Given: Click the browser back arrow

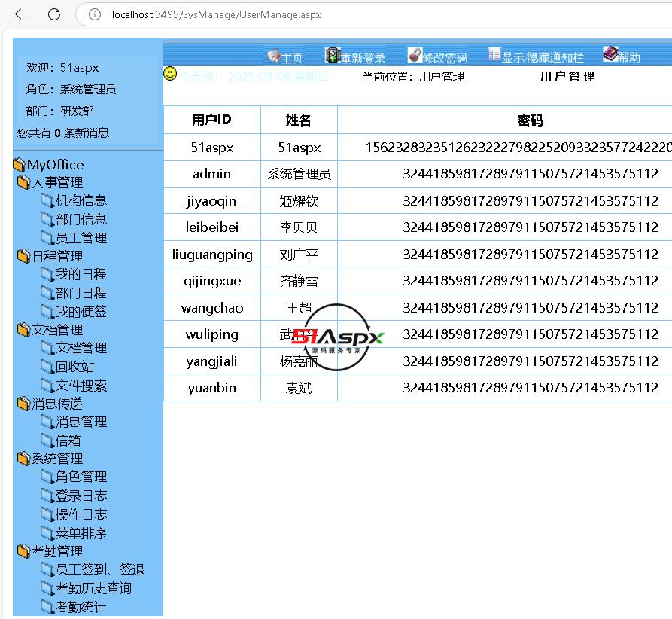Looking at the screenshot, I should [21, 14].
